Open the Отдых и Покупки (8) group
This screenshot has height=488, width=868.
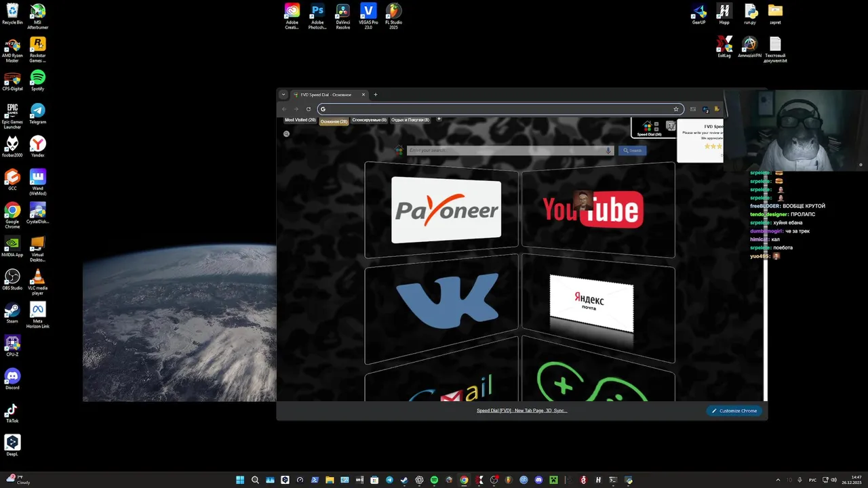410,120
